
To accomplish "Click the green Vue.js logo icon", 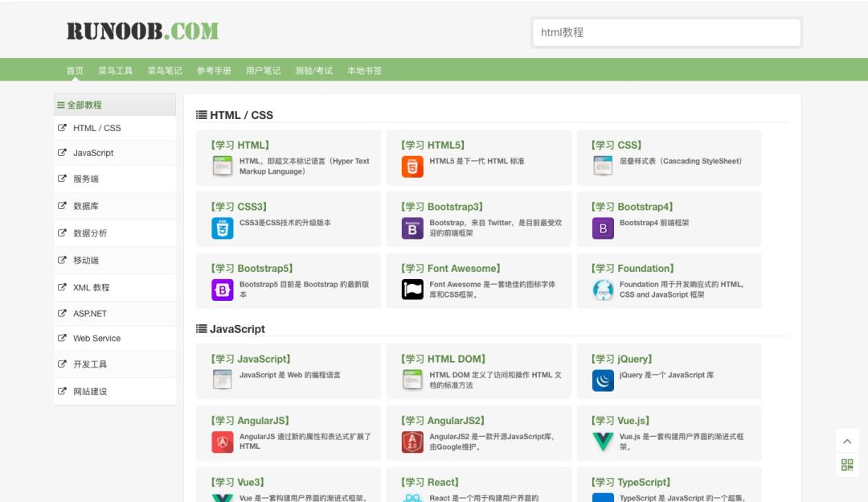I will point(603,442).
